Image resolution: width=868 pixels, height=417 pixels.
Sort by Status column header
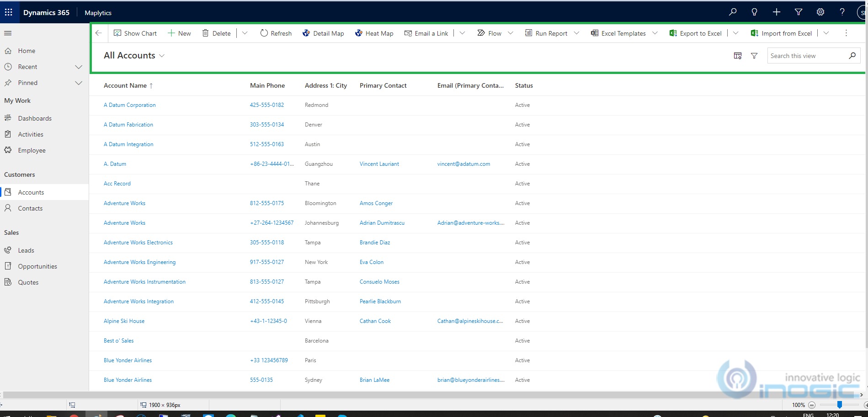pyautogui.click(x=524, y=85)
